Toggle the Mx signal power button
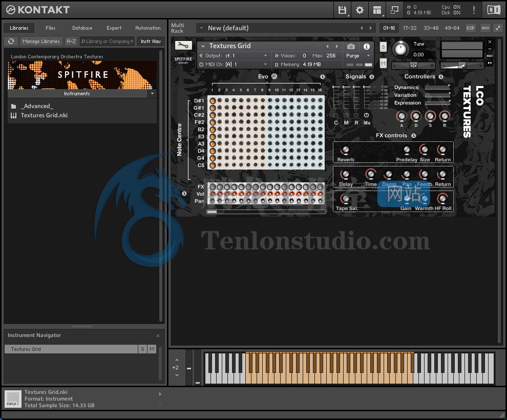Viewport: 507px width, 420px height. pyautogui.click(x=366, y=115)
